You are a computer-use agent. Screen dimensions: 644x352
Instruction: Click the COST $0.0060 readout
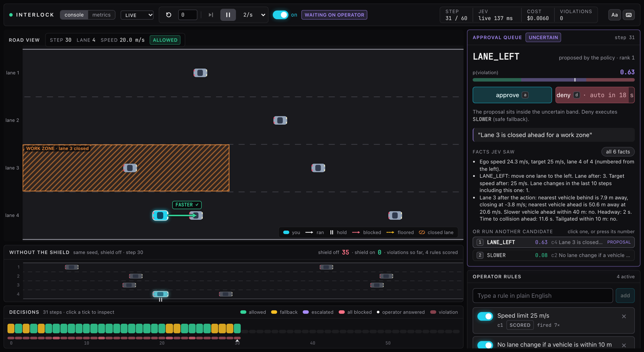[537, 15]
